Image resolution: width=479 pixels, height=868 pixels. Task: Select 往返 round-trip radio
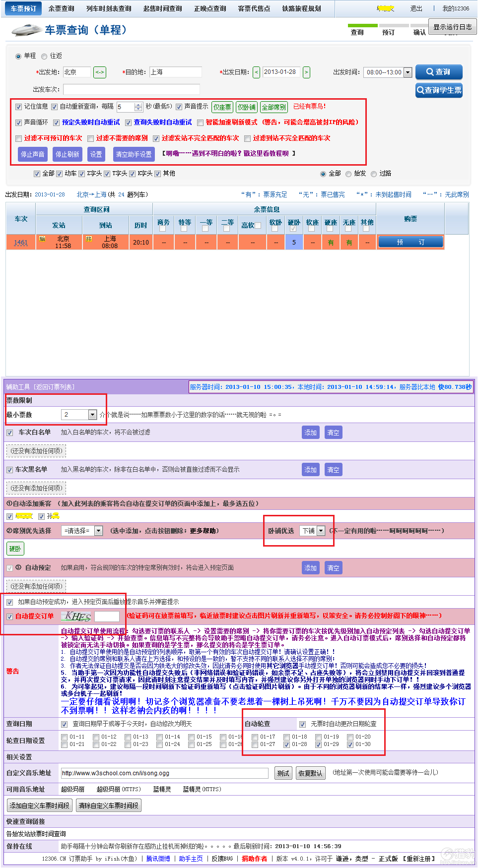(x=44, y=57)
